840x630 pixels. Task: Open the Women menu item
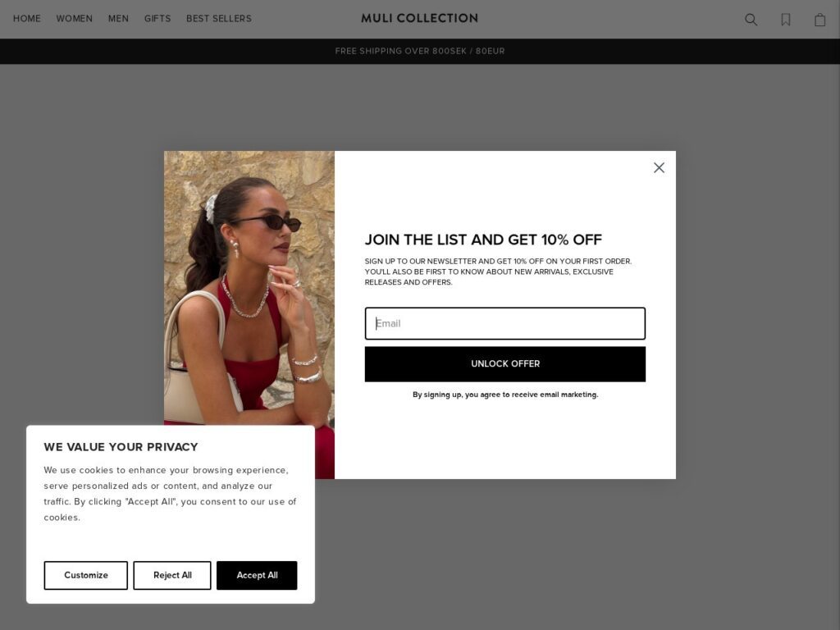[75, 19]
